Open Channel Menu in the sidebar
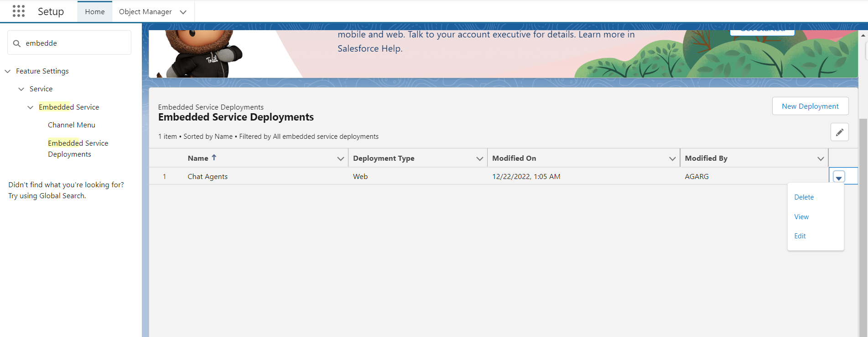The image size is (868, 337). point(72,125)
